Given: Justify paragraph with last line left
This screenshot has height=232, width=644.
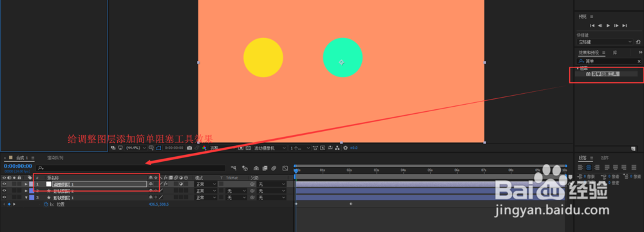Looking at the screenshot, I should (607, 167).
